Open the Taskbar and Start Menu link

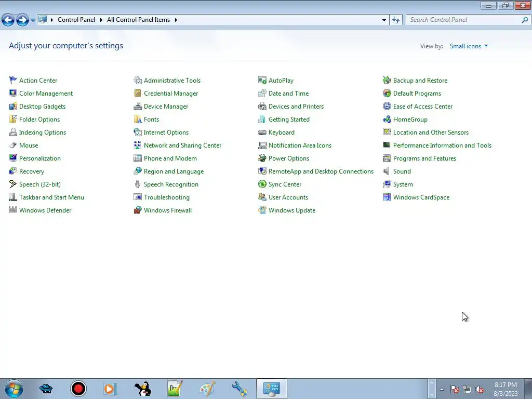pos(51,197)
